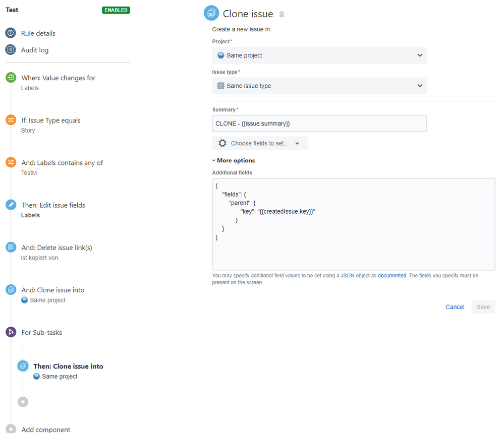Click the Save button
The width and height of the screenshot is (504, 433).
tap(483, 307)
